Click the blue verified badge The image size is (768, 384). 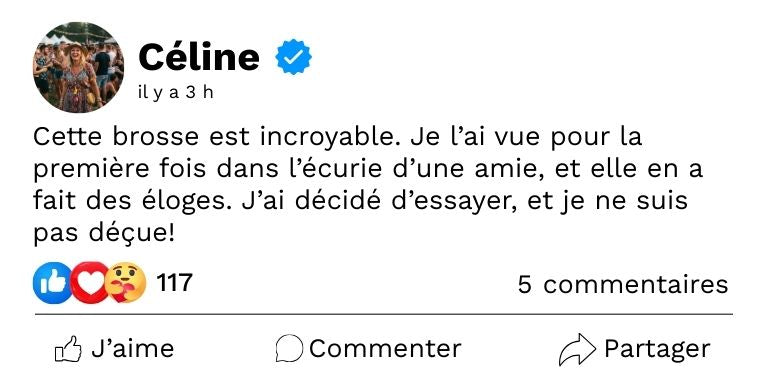293,57
